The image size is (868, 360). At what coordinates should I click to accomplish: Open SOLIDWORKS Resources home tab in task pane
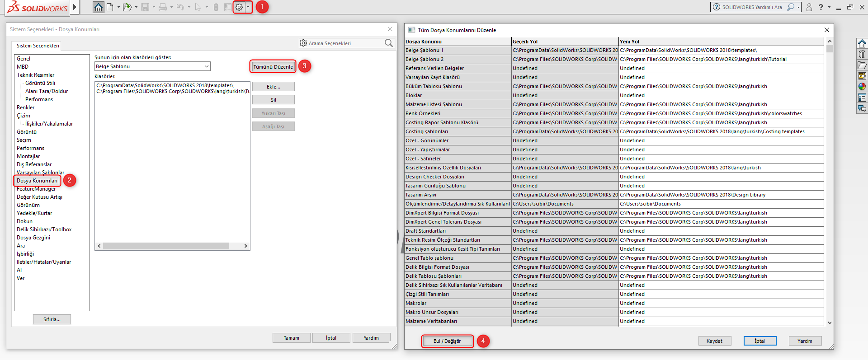click(862, 43)
